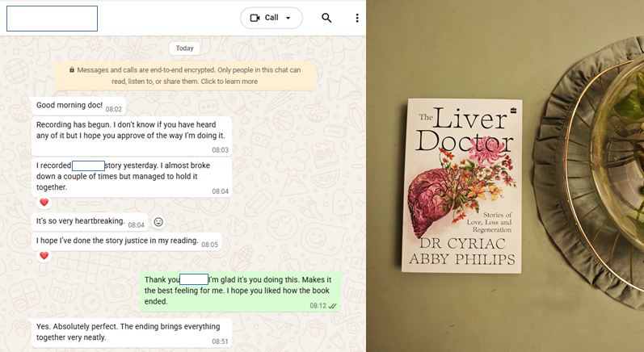Click heart reaction under "story justice" message

coord(44,256)
